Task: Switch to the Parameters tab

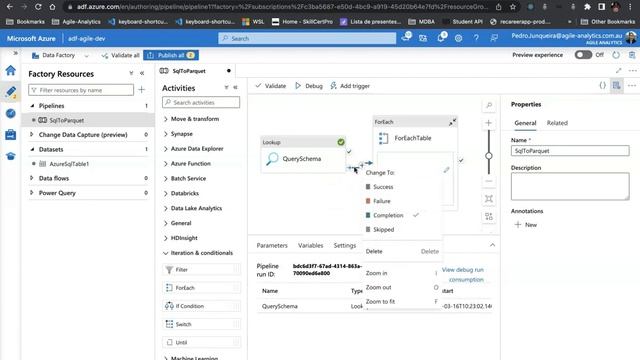Action: click(272, 245)
